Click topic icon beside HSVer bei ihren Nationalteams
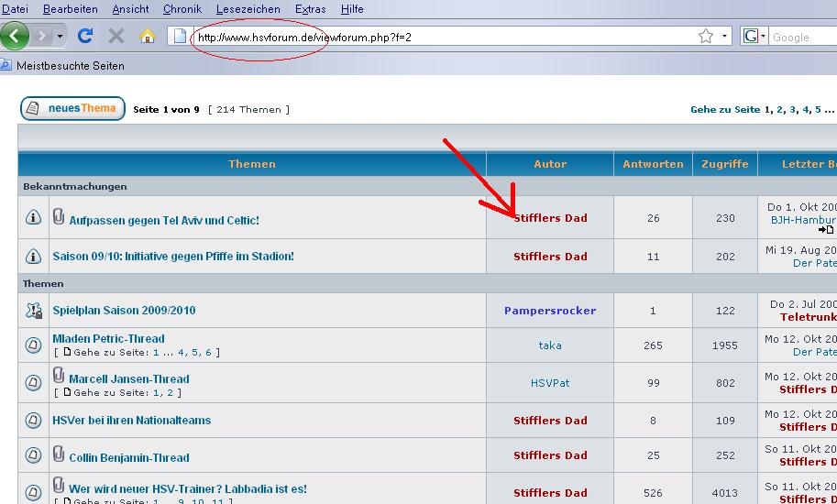The image size is (837, 504). point(33,421)
